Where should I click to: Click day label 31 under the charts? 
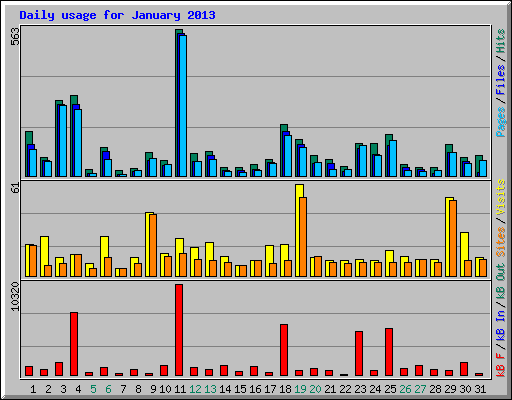point(480,389)
